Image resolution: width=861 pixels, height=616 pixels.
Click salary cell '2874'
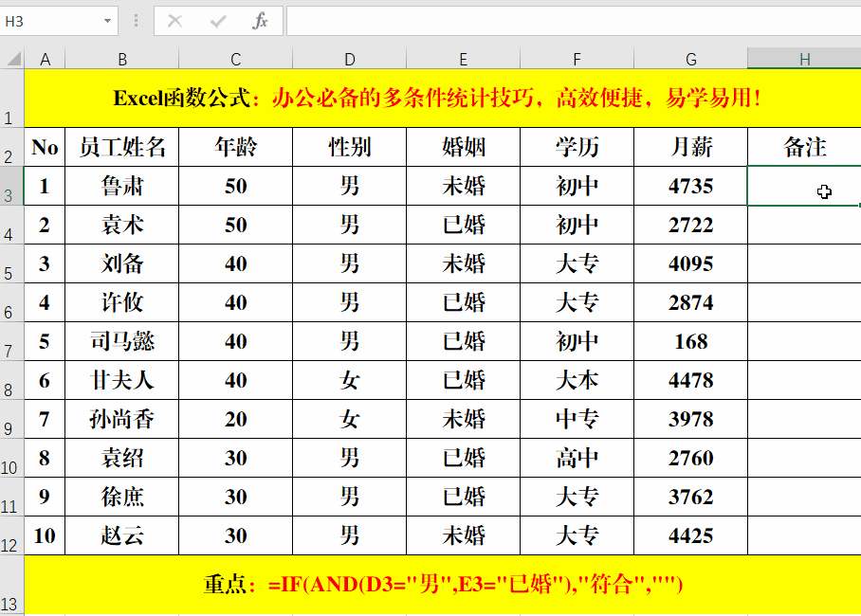pyautogui.click(x=690, y=302)
